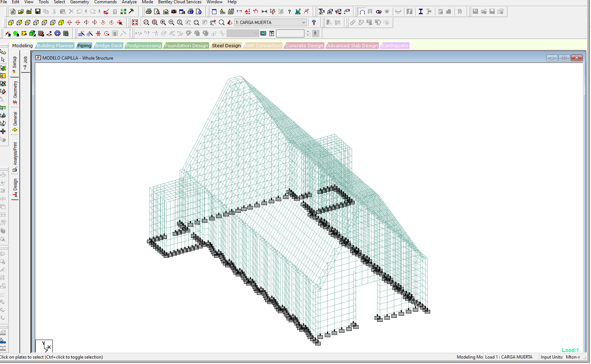Click the Zoom In plus magnifier
The image size is (591, 364).
(x=163, y=23)
